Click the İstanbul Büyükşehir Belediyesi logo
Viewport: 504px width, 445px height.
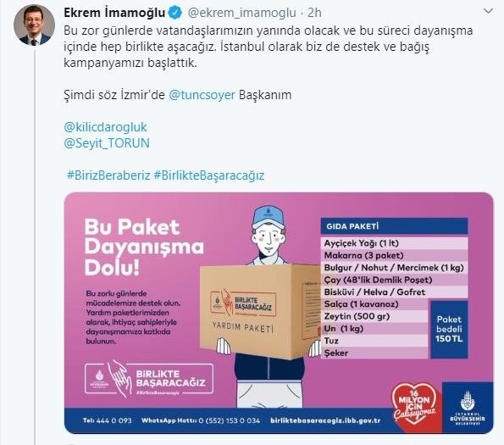coord(468,408)
